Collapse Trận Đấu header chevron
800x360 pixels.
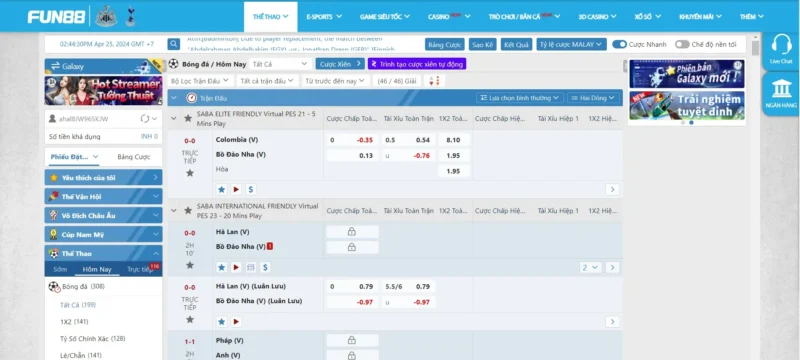[174, 97]
